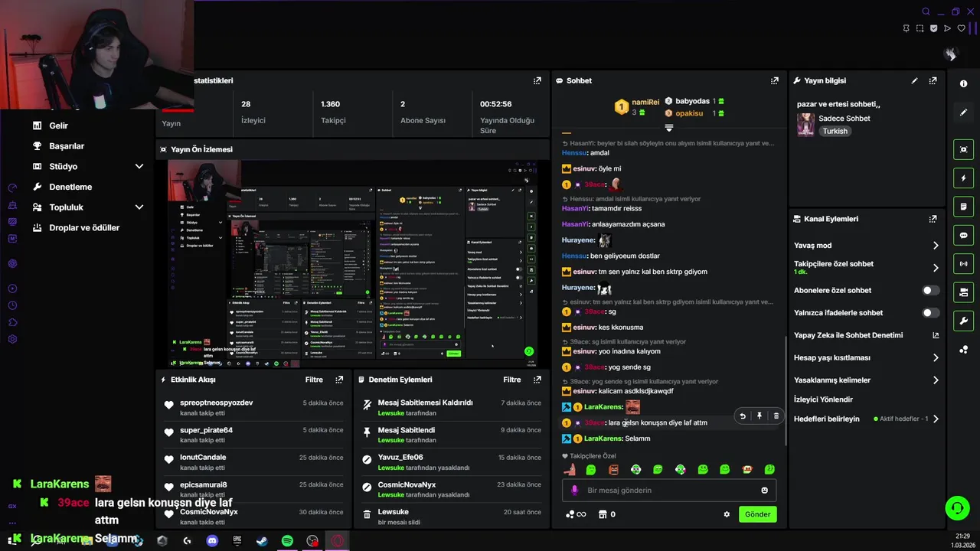The height and width of the screenshot is (551, 980).
Task: Pop out the Denetim Eylemleri panel
Action: coord(537,380)
